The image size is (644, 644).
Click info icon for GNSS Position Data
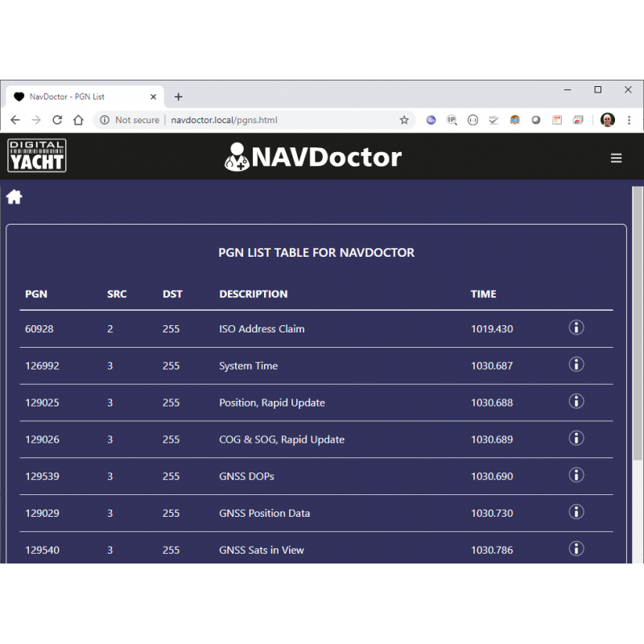pos(576,512)
